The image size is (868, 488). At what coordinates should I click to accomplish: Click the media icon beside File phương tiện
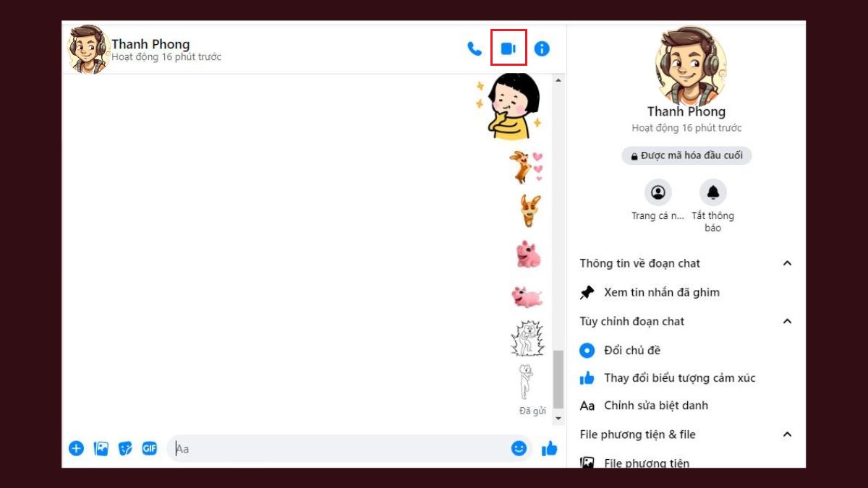click(x=587, y=463)
